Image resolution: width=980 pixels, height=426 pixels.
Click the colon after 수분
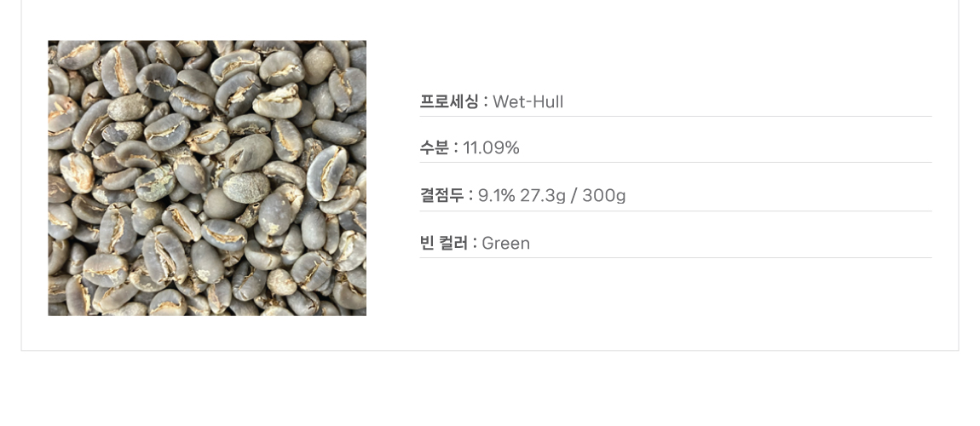(x=456, y=148)
